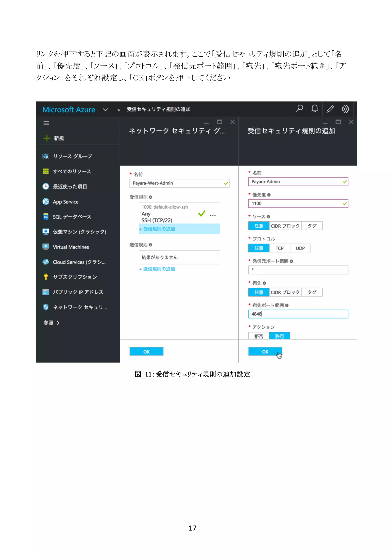
Task: Select CIDR ブロック for ソース
Action: [x=285, y=226]
